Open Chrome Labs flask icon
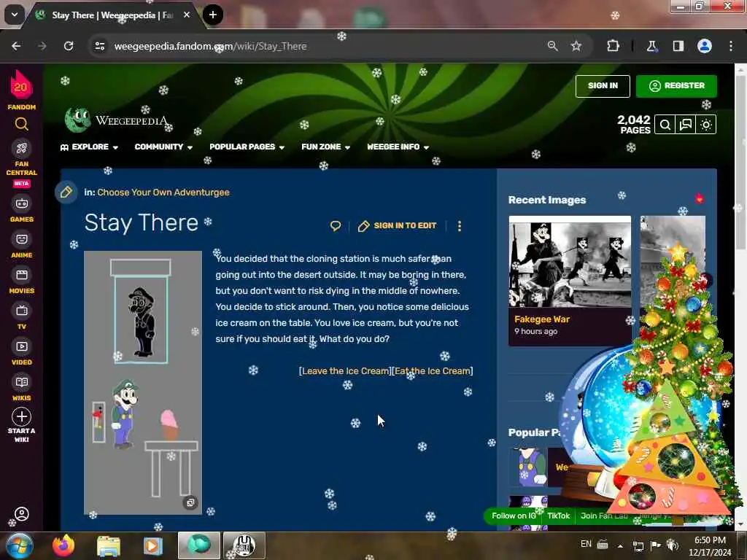Viewport: 747px width, 560px height. (x=651, y=46)
